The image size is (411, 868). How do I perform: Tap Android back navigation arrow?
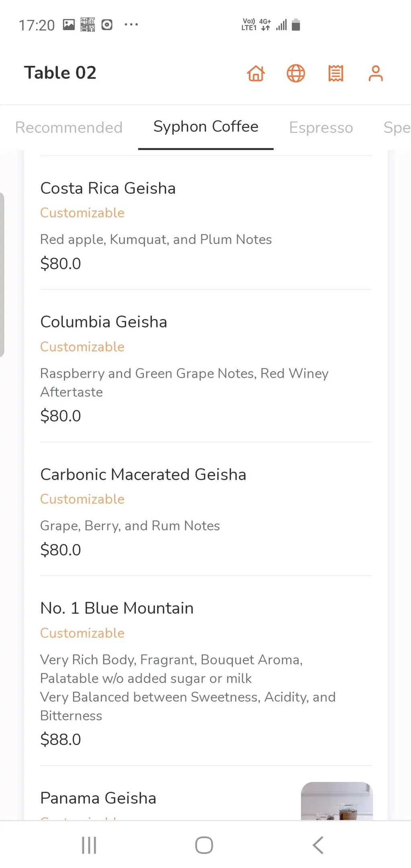tap(318, 845)
